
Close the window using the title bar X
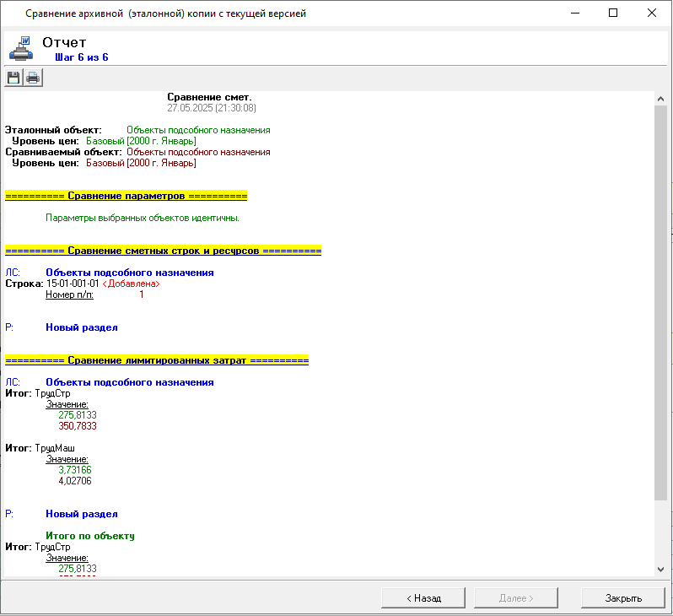652,14
